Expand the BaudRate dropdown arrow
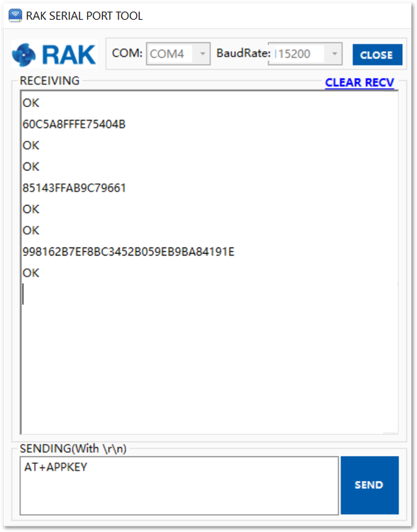 [335, 54]
